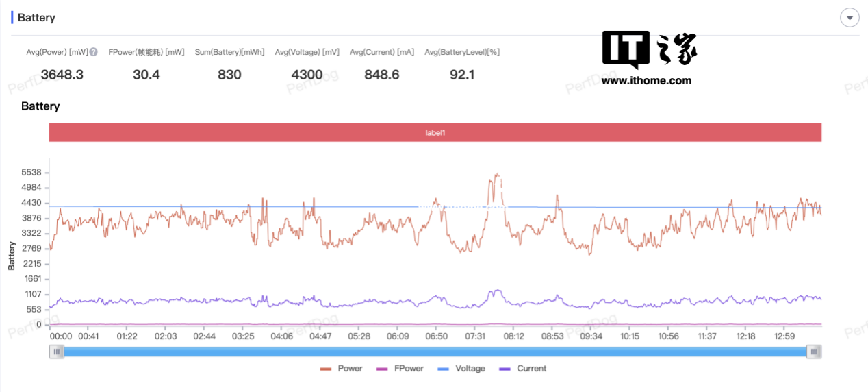Click the orange Power legend swatch
Image resolution: width=868 pixels, height=392 pixels.
click(x=325, y=369)
